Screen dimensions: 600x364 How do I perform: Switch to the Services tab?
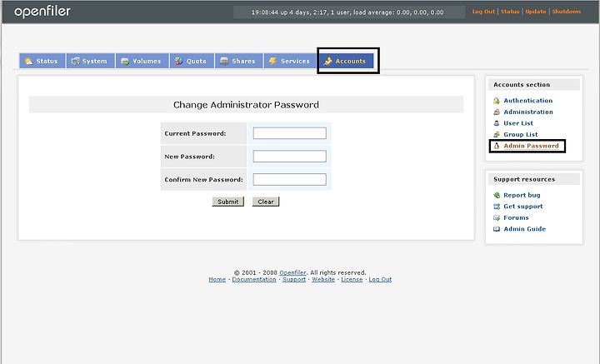[290, 61]
